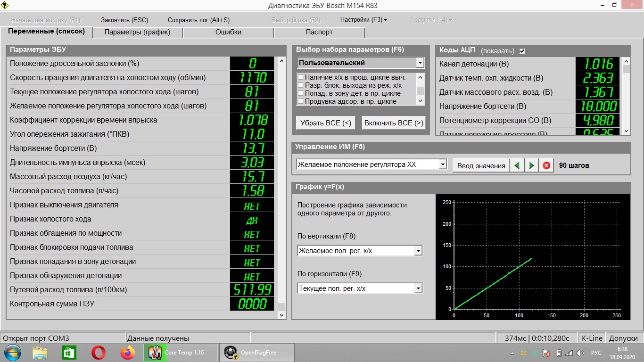Show hidden tray icons arrow
Image resolution: width=644 pixels, height=362 pixels.
pyautogui.click(x=512, y=353)
